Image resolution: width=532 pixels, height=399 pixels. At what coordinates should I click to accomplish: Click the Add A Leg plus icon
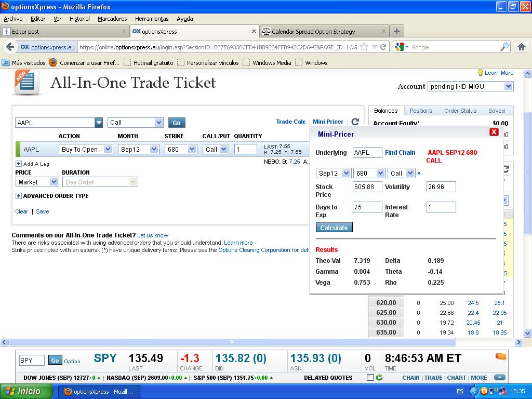click(x=19, y=164)
